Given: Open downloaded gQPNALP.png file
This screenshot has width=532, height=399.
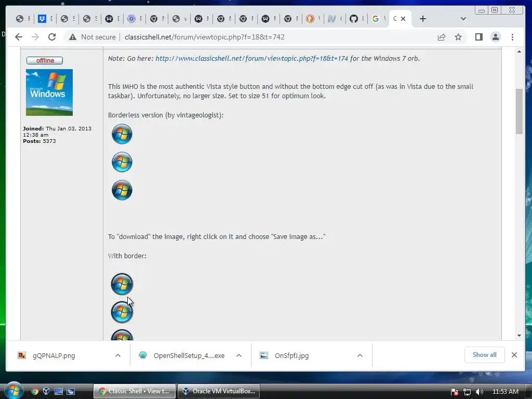Looking at the screenshot, I should point(54,355).
